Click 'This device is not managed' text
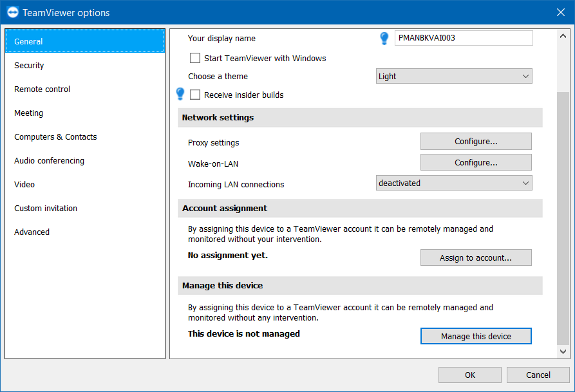Image resolution: width=575 pixels, height=392 pixels. click(244, 333)
